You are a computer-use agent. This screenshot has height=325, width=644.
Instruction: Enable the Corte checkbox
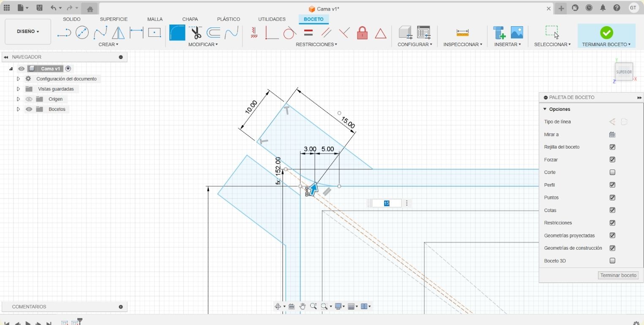[612, 172]
